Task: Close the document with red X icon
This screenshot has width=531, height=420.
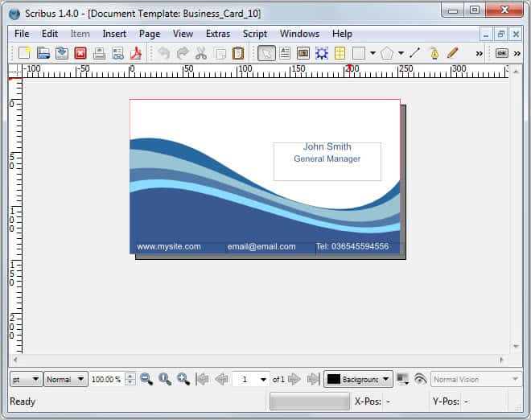Action: point(80,53)
